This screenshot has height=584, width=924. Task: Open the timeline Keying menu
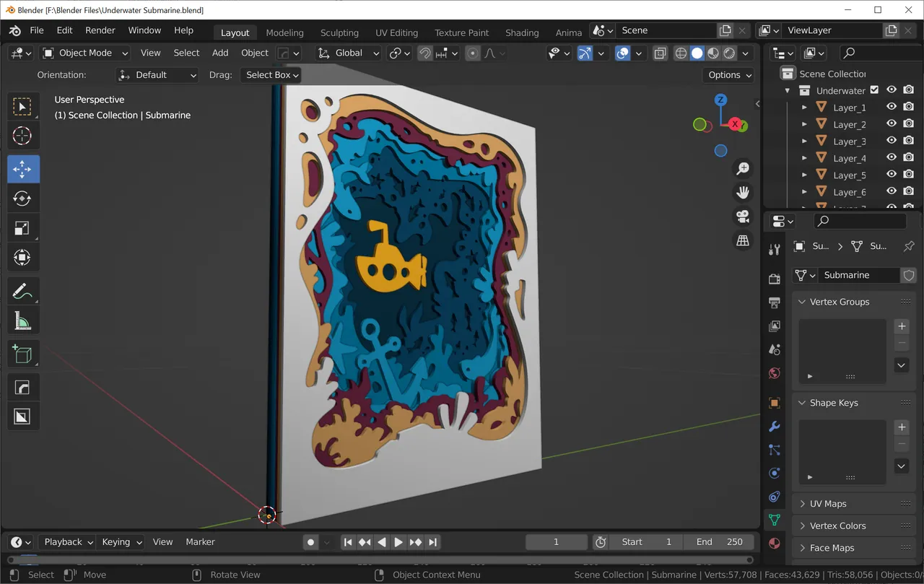[121, 542]
